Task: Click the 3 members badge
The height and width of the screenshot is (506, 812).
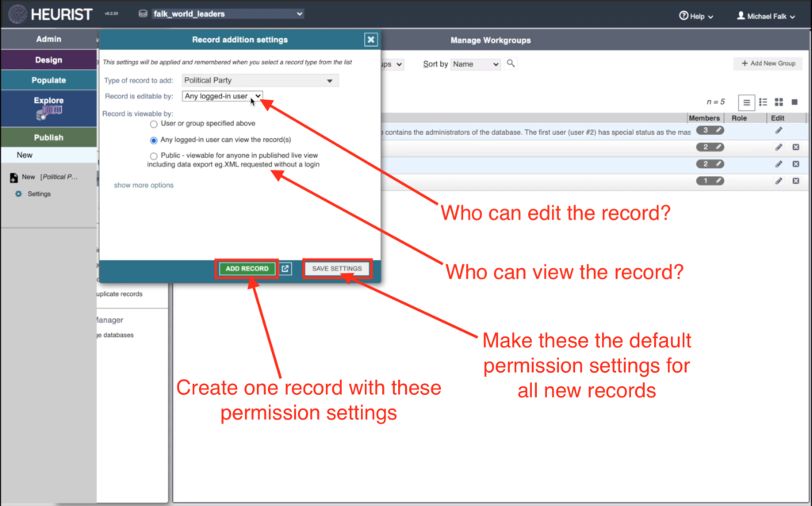Action: click(x=710, y=131)
